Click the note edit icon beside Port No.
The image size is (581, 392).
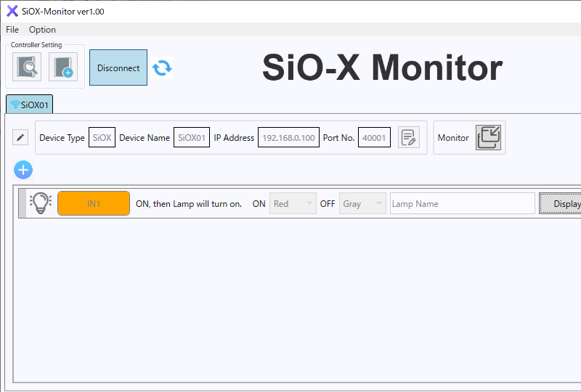click(x=409, y=137)
